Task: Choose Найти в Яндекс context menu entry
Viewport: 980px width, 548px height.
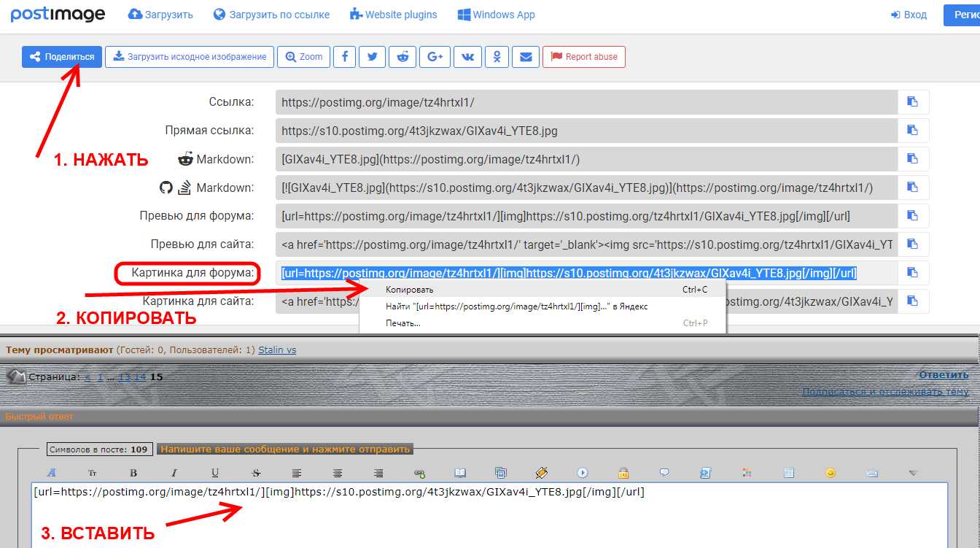Action: pos(542,306)
